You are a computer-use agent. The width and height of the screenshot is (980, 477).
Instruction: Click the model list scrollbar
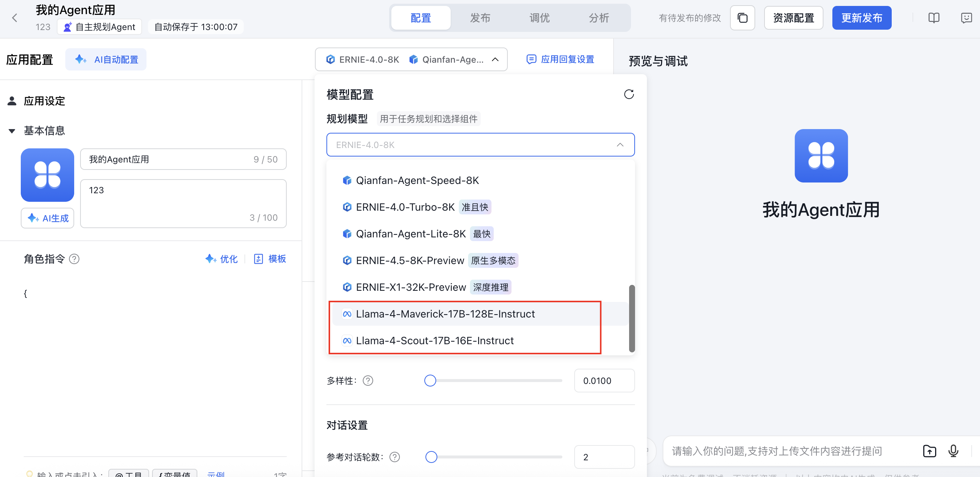tap(632, 318)
